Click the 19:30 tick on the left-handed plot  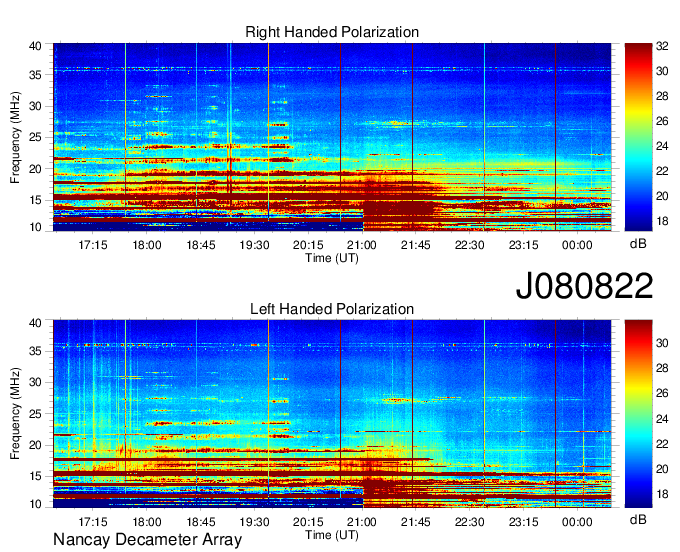pyautogui.click(x=255, y=522)
